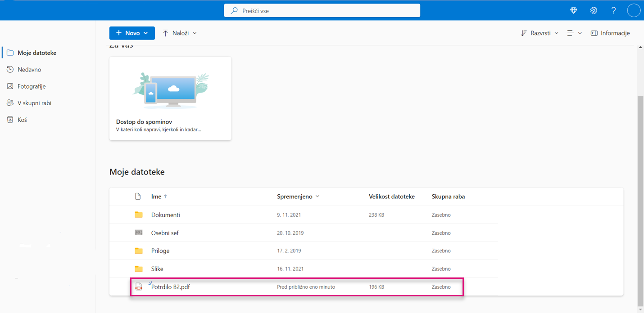Viewport: 644px width, 313px height.
Task: Open the Dostop do spominov card image
Action: [170, 90]
